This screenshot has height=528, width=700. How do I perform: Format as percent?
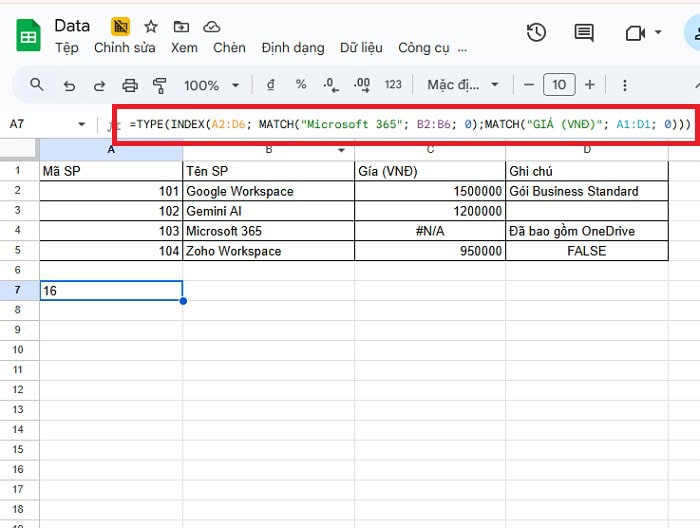301,85
